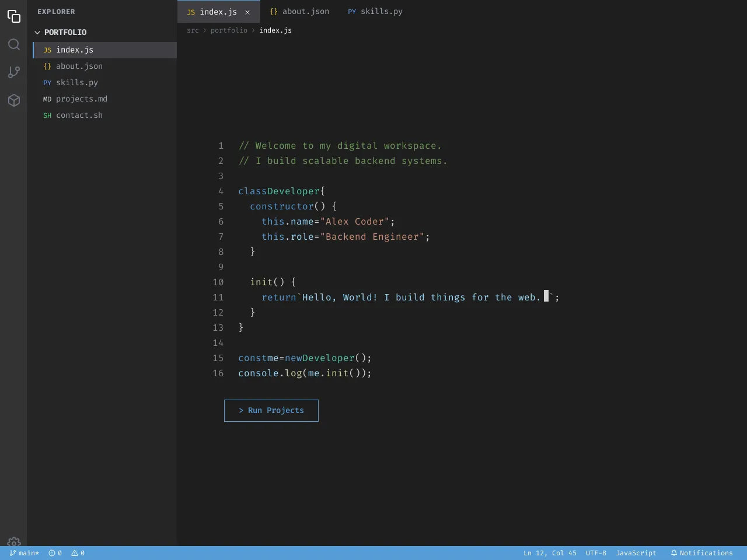Open the Search icon in activity bar
This screenshot has height=560, width=747.
14,44
